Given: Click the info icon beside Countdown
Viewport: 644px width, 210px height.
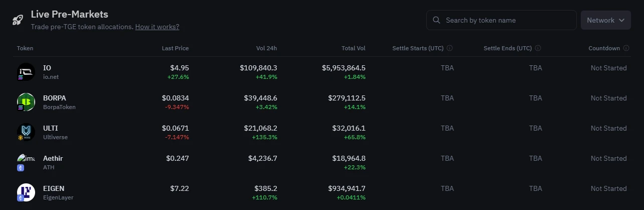Looking at the screenshot, I should point(626,48).
